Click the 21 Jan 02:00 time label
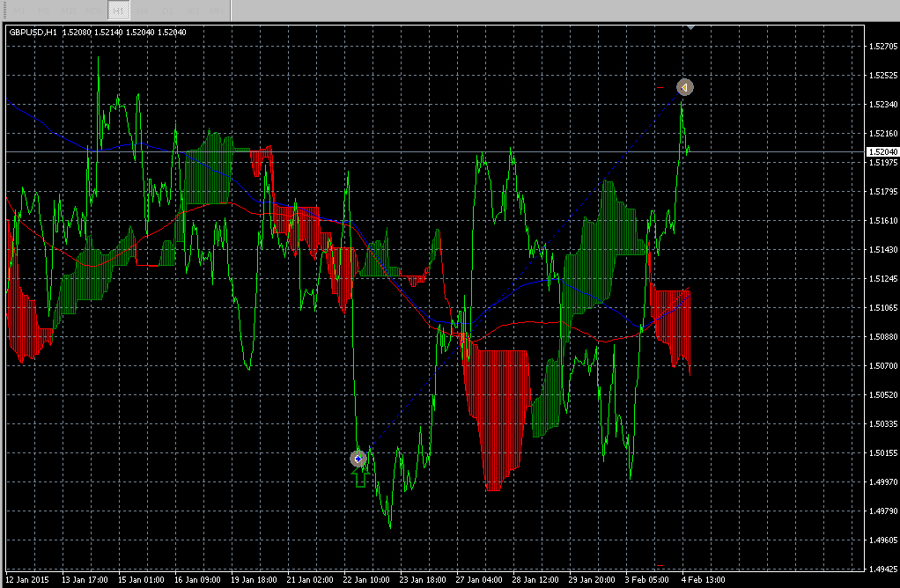900x588 pixels. [309, 580]
